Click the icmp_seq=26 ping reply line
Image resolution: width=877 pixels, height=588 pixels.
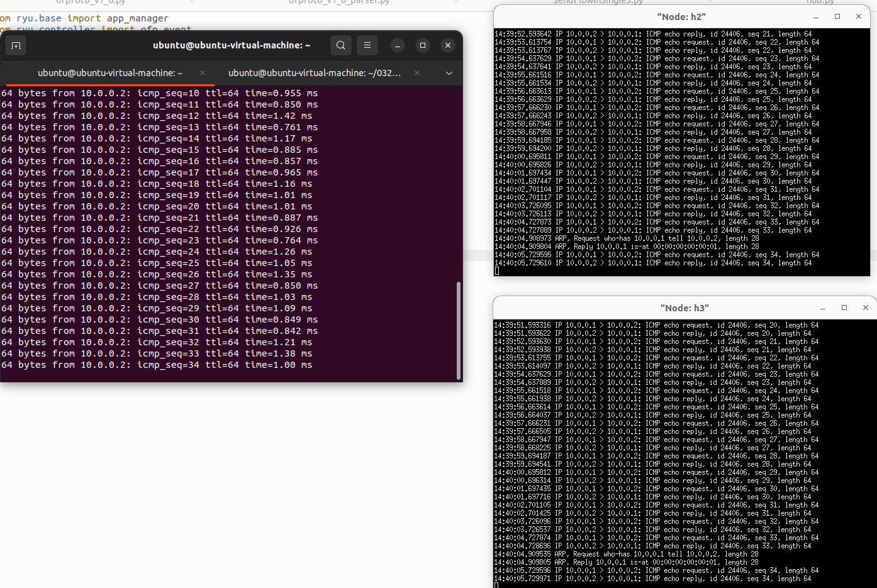[x=157, y=274]
